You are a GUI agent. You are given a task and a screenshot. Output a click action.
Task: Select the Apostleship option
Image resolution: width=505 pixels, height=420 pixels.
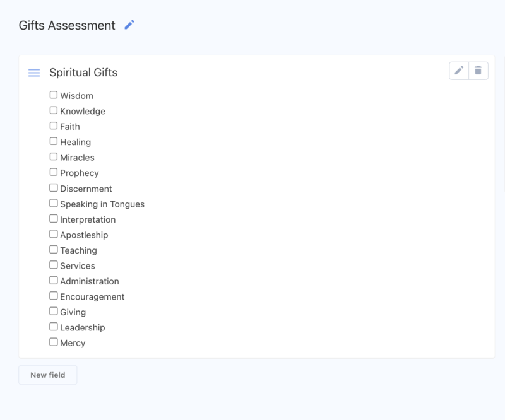point(54,233)
